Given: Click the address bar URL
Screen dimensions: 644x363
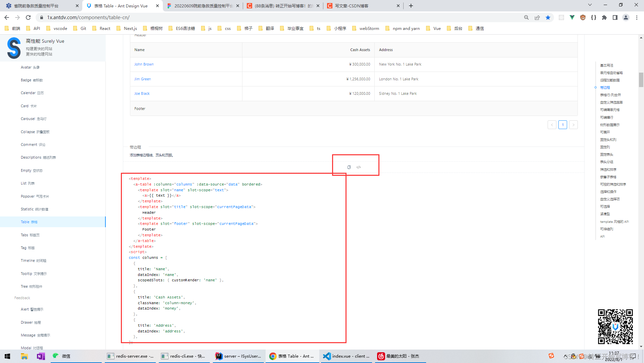Looking at the screenshot, I should (x=88, y=17).
